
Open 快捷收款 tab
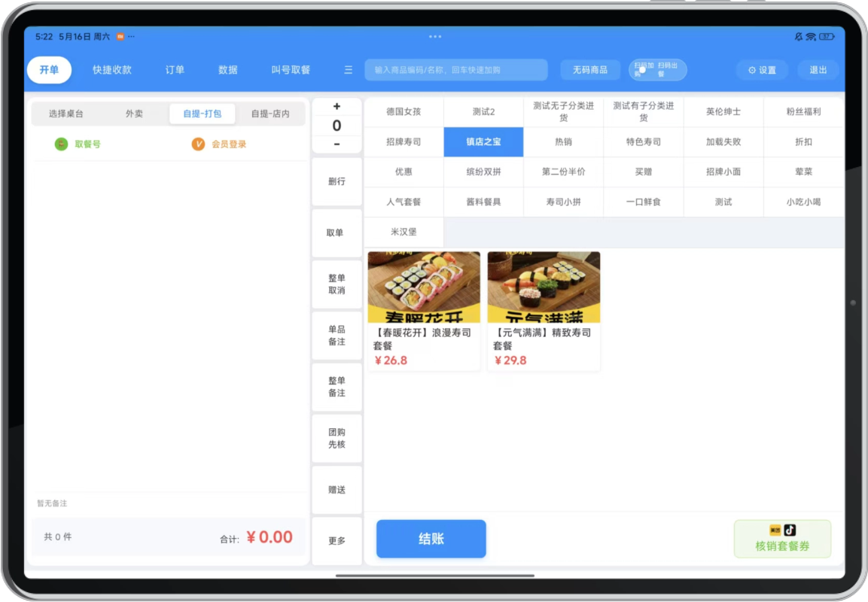pyautogui.click(x=112, y=70)
